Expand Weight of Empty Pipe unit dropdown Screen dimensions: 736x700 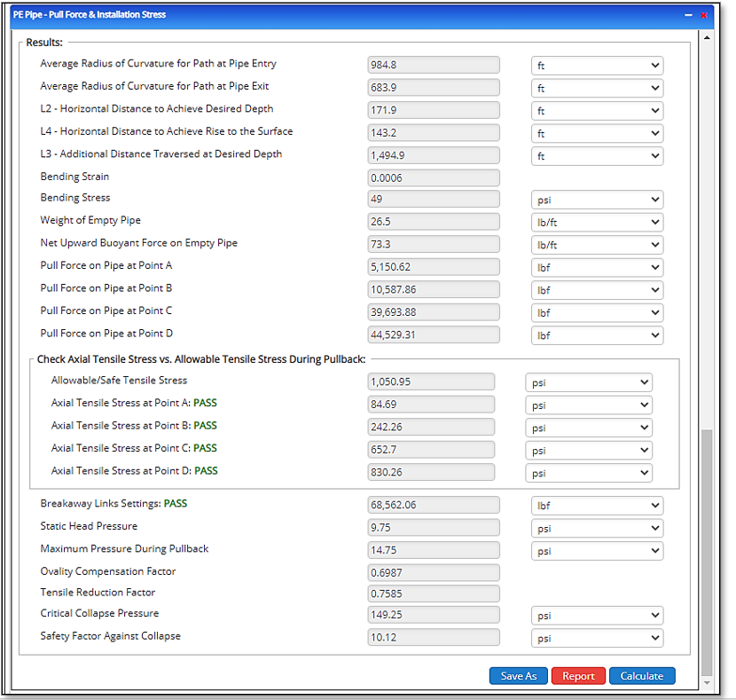pyautogui.click(x=597, y=223)
